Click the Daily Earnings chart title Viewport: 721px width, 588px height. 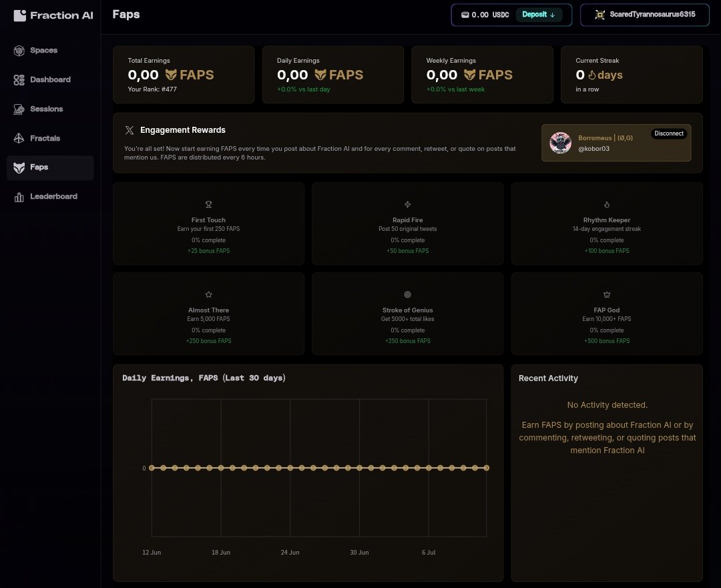204,378
